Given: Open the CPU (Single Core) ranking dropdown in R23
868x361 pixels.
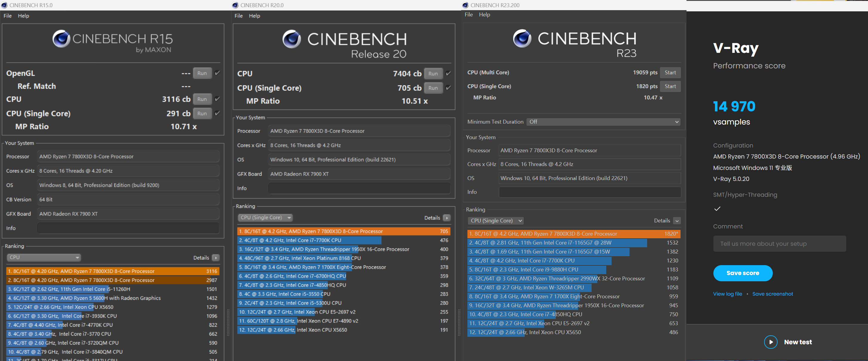Looking at the screenshot, I should click(x=495, y=220).
